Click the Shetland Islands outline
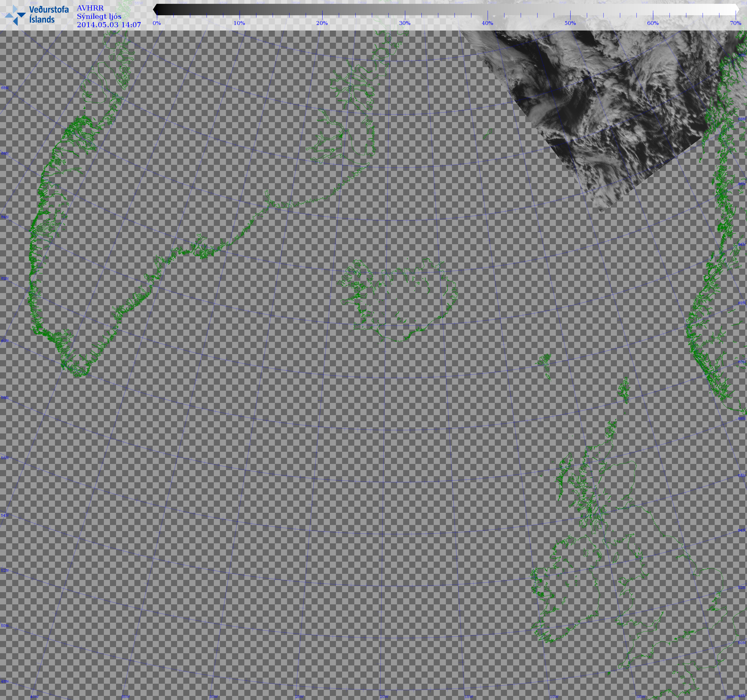Image resolution: width=747 pixels, height=700 pixels. pos(624,390)
